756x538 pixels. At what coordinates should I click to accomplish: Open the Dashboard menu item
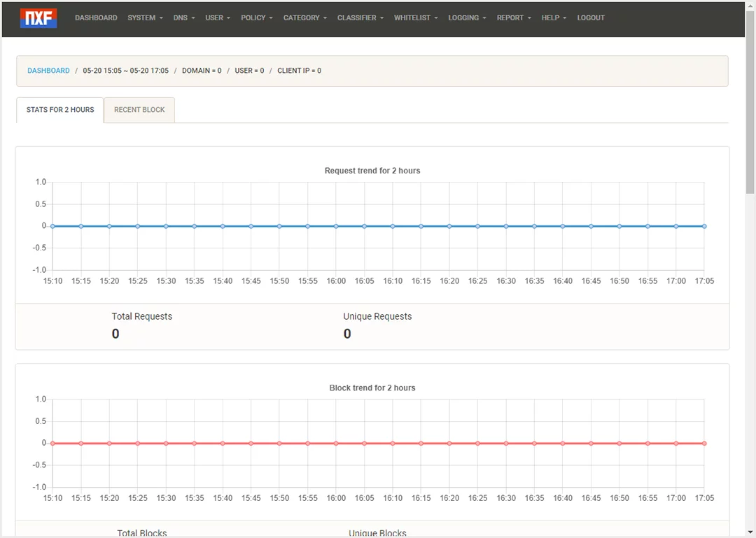coord(96,18)
